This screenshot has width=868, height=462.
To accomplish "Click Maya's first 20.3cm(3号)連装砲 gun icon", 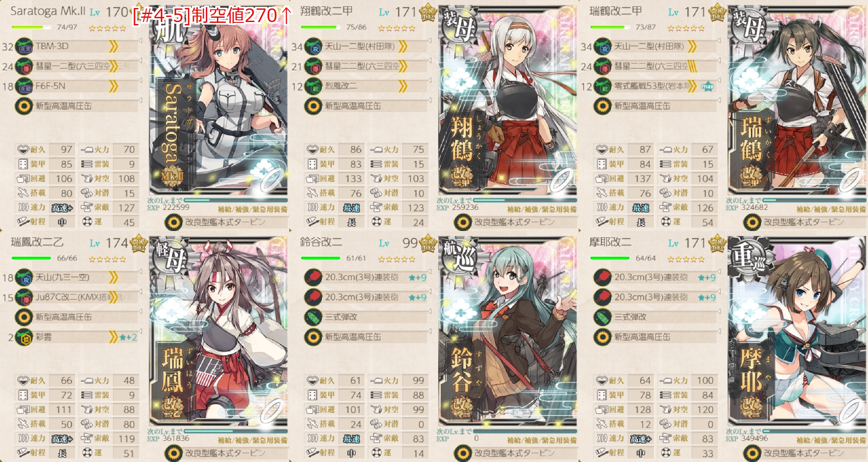I will (603, 278).
